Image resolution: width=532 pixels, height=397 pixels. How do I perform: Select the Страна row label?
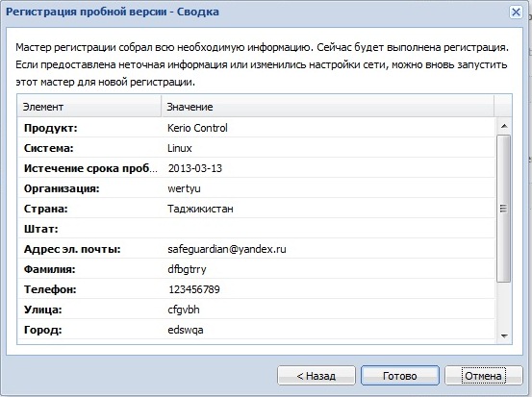point(46,209)
